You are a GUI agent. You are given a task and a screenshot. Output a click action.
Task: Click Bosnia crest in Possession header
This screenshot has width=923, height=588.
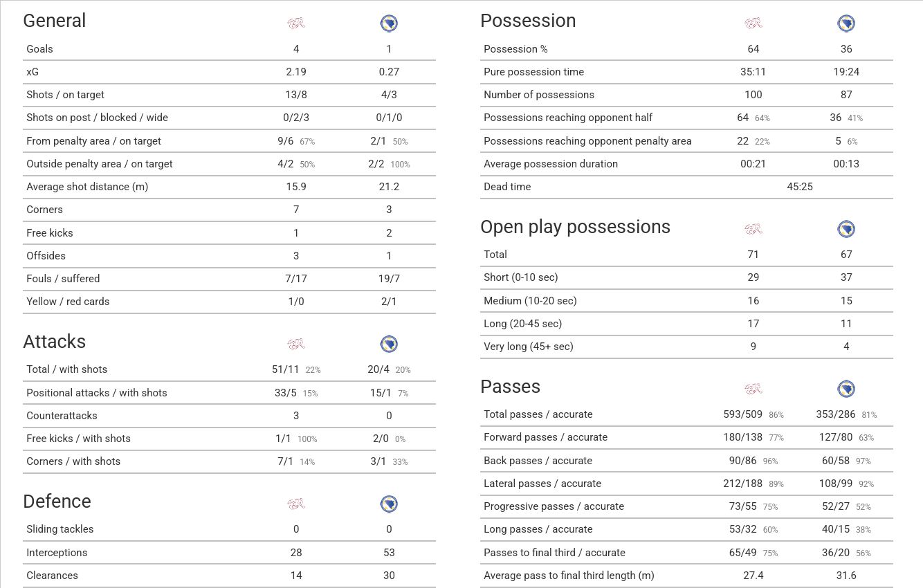click(846, 24)
